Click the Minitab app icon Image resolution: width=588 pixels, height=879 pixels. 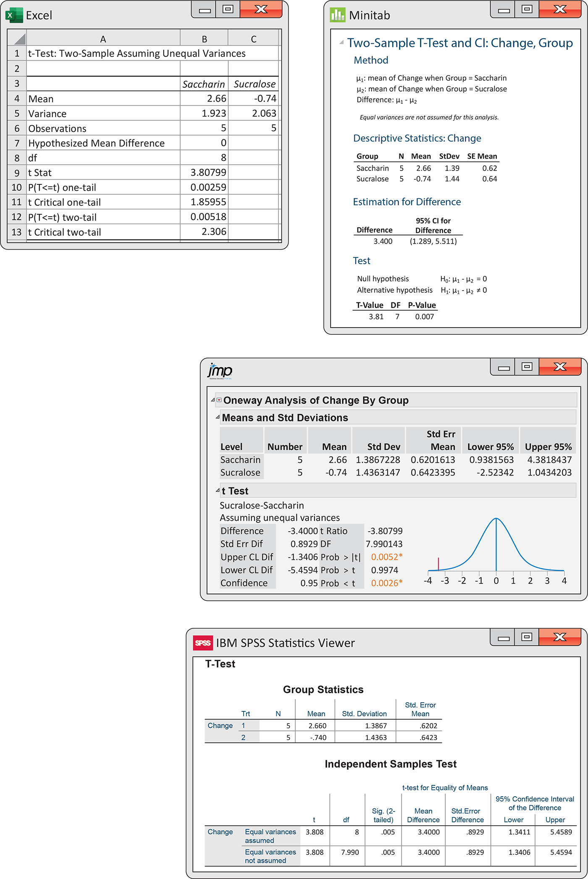point(337,15)
